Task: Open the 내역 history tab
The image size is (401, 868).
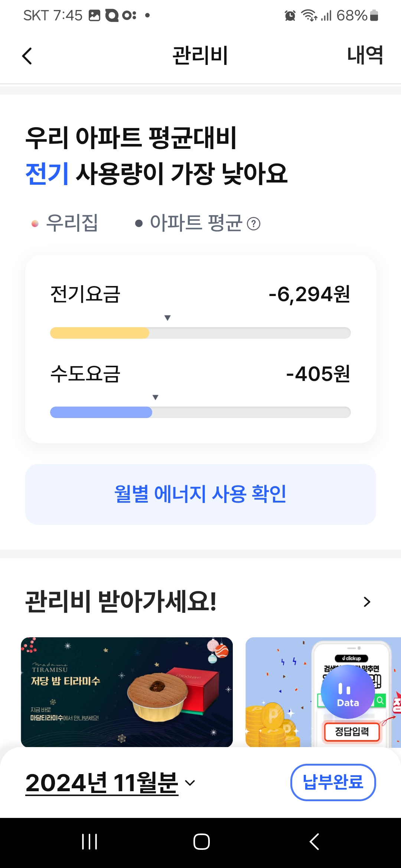Action: pos(365,56)
